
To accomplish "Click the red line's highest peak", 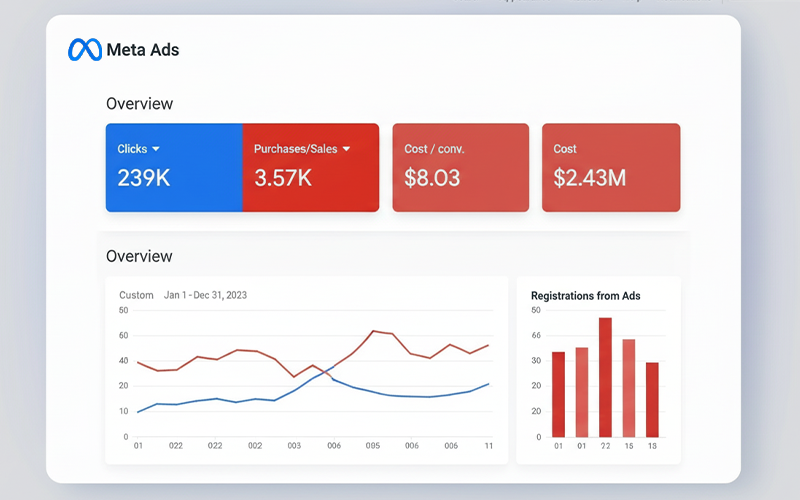I will coord(373,331).
